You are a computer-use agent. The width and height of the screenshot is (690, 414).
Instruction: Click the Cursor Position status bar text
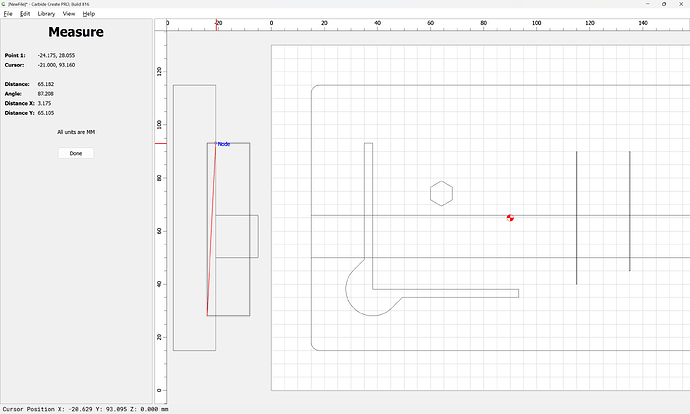pyautogui.click(x=85, y=409)
